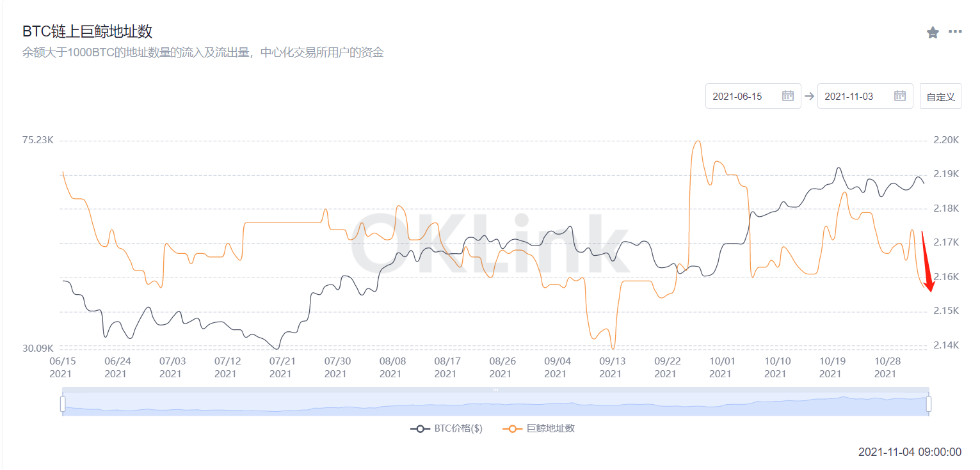Click the red arrow annotation on chart
Screen dimensions: 980x470
[927, 262]
